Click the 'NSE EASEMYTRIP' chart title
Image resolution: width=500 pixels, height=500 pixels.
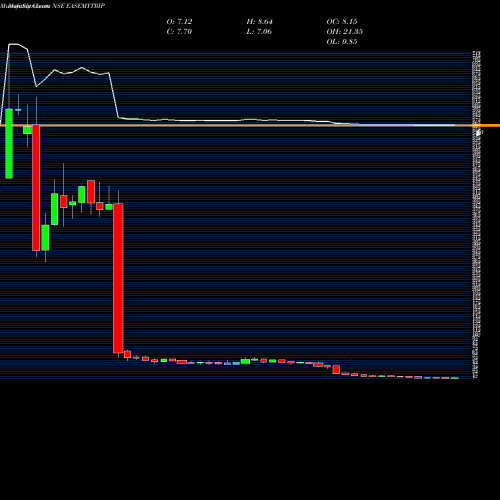point(79,6)
